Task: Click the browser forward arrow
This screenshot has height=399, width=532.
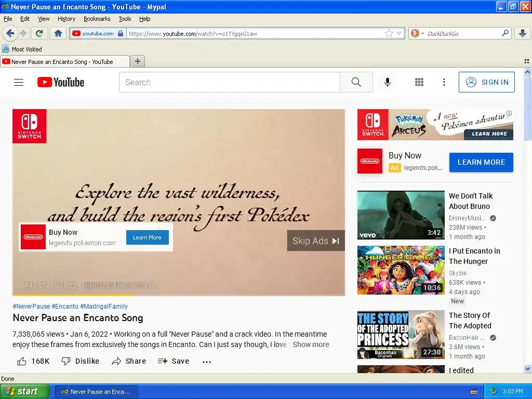Action: (23, 33)
